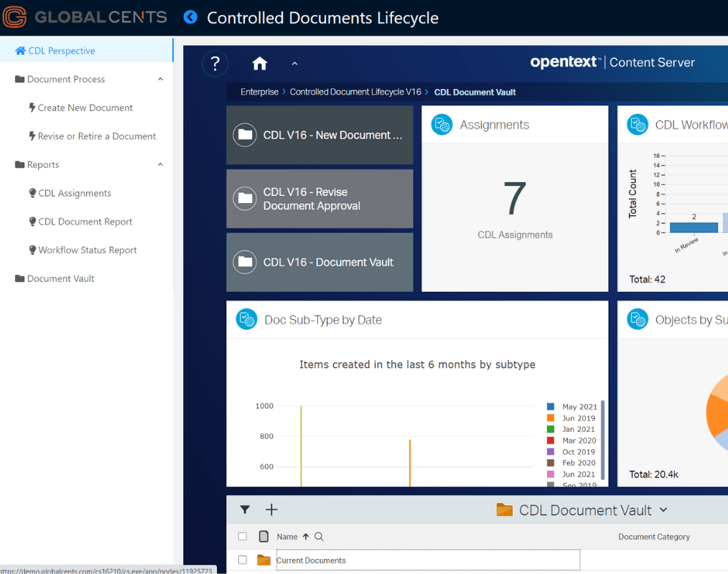The height and width of the screenshot is (574, 728).
Task: Click folder icon on Revise Document Approval tile
Action: tap(245, 199)
